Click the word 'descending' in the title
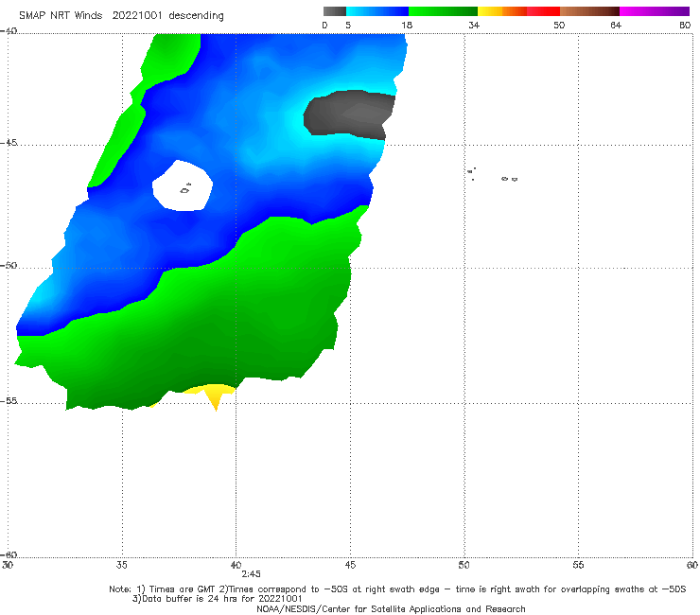Screen dimensions: 700x615 (x=196, y=16)
